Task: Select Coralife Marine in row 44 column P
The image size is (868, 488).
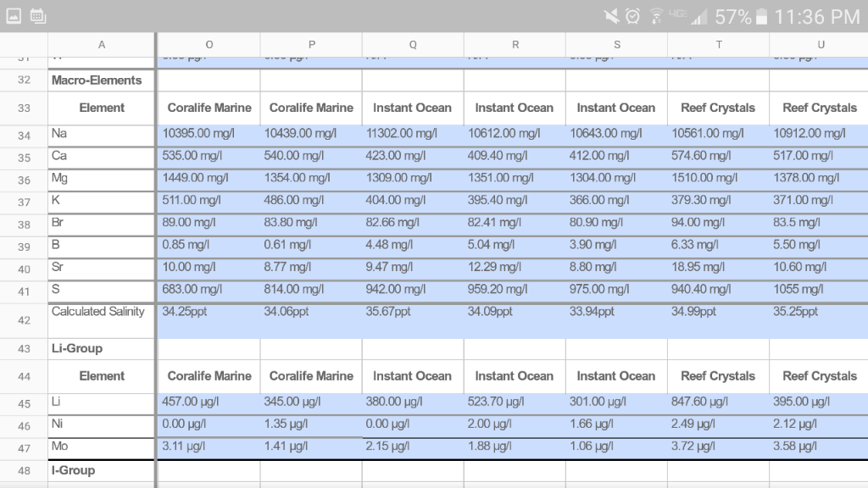Action: coord(311,377)
